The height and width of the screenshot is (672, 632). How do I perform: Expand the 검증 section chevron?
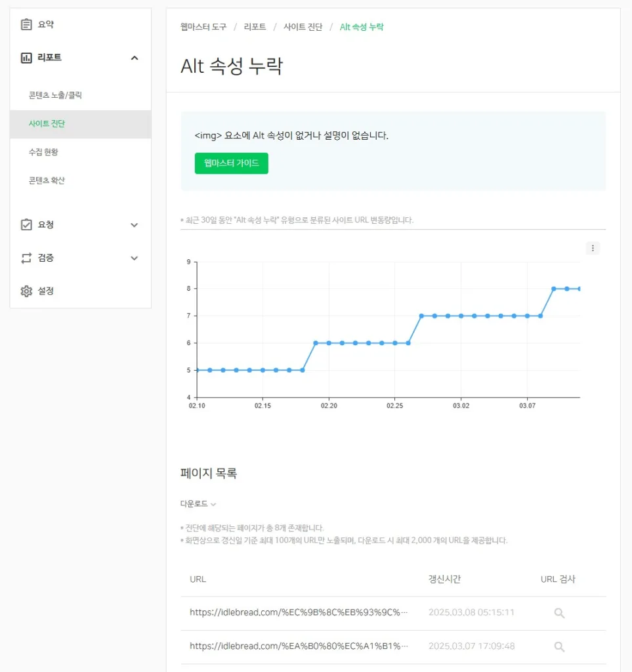coord(134,258)
